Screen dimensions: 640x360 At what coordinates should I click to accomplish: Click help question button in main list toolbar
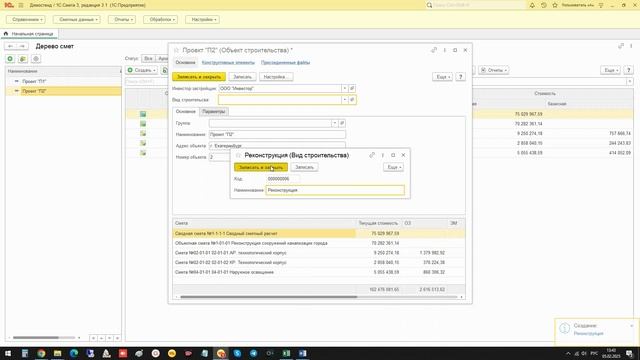point(629,70)
